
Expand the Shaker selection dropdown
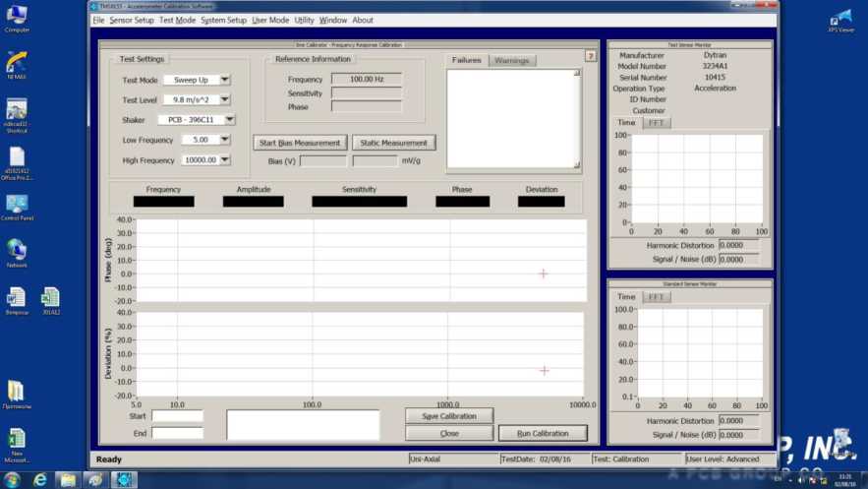click(229, 120)
